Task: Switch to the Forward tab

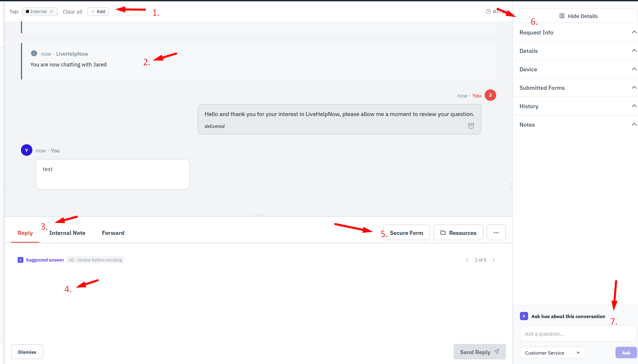Action: click(113, 233)
